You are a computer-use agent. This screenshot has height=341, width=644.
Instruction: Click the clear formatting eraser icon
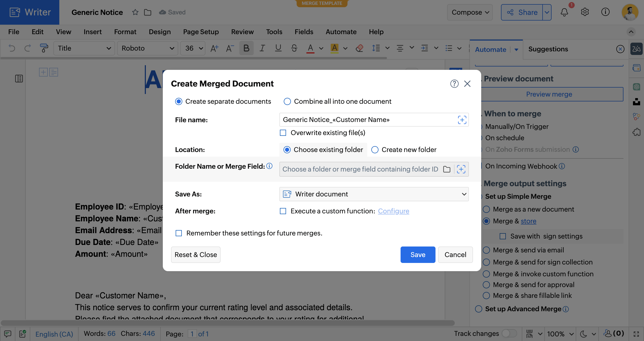pyautogui.click(x=359, y=48)
